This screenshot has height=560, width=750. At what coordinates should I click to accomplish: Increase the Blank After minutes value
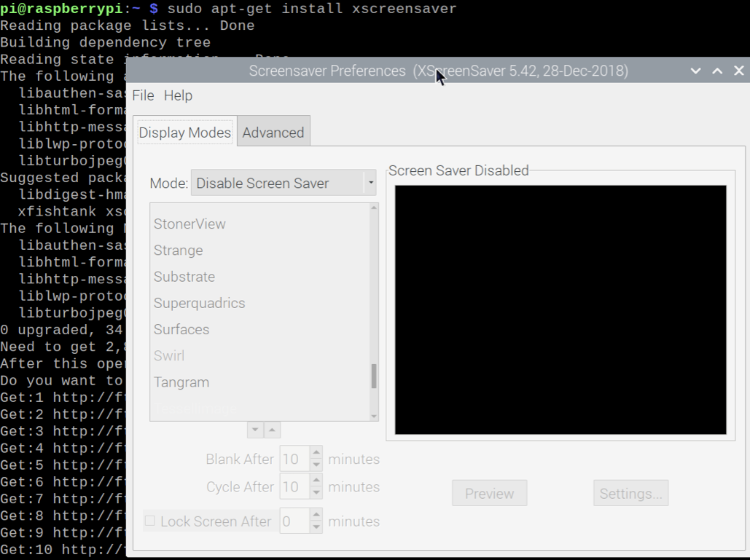pyautogui.click(x=316, y=453)
